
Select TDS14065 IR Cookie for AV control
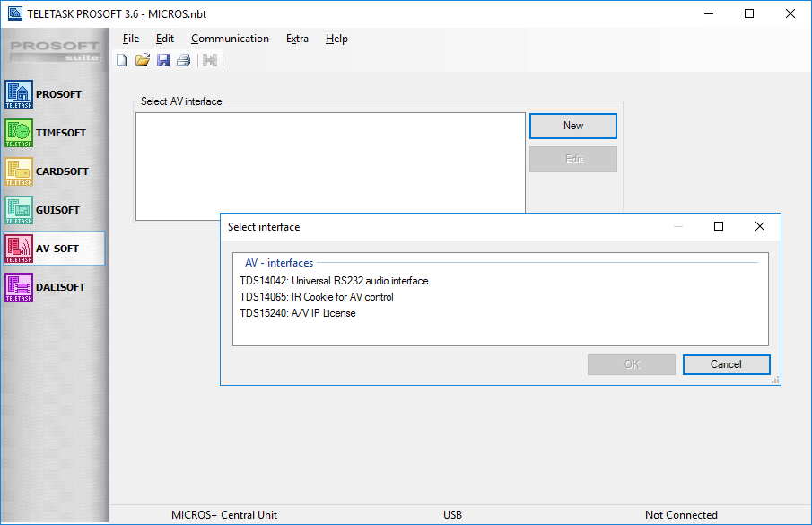316,297
